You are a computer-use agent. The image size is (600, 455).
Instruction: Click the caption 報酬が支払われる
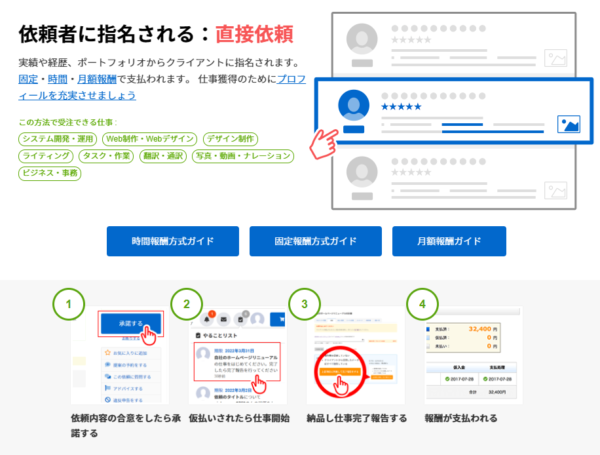click(461, 418)
